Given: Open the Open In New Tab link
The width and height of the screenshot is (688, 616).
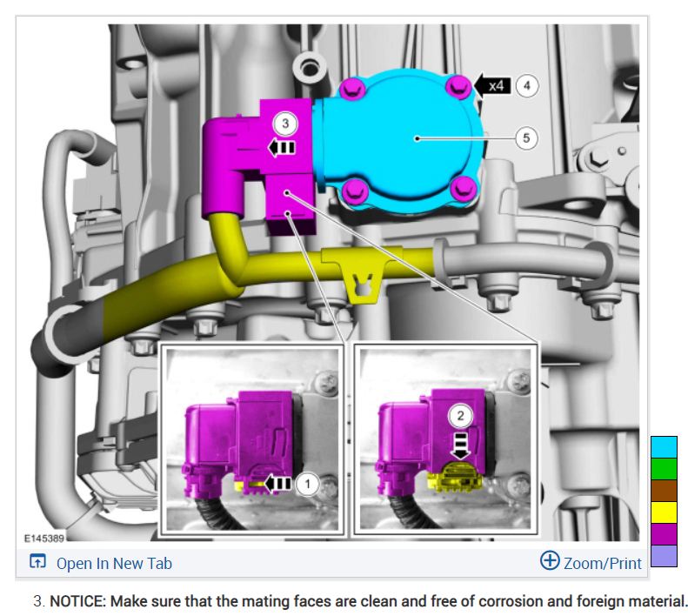Looking at the screenshot, I should pyautogui.click(x=114, y=563).
